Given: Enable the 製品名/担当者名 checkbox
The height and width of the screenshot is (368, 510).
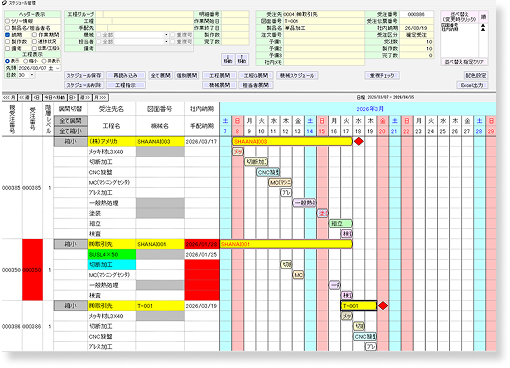Looking at the screenshot, I should pos(7,28).
